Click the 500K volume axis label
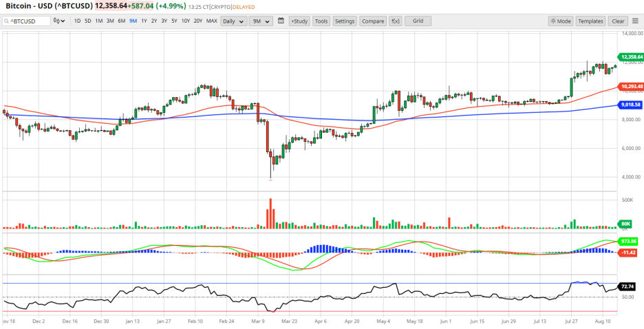This screenshot has width=644, height=329. (x=626, y=201)
